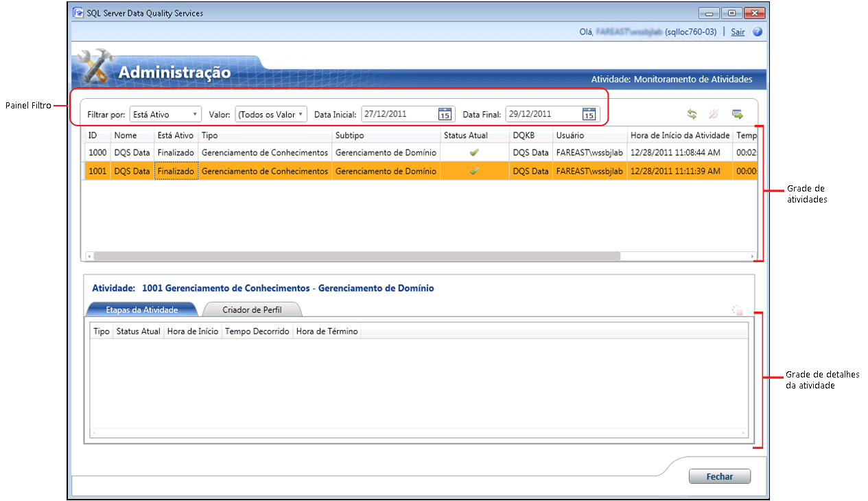Screen dimensions: 868x501
Task: Click the 12/28/2011 11:11:39 AM start time cell
Action: tap(680, 171)
